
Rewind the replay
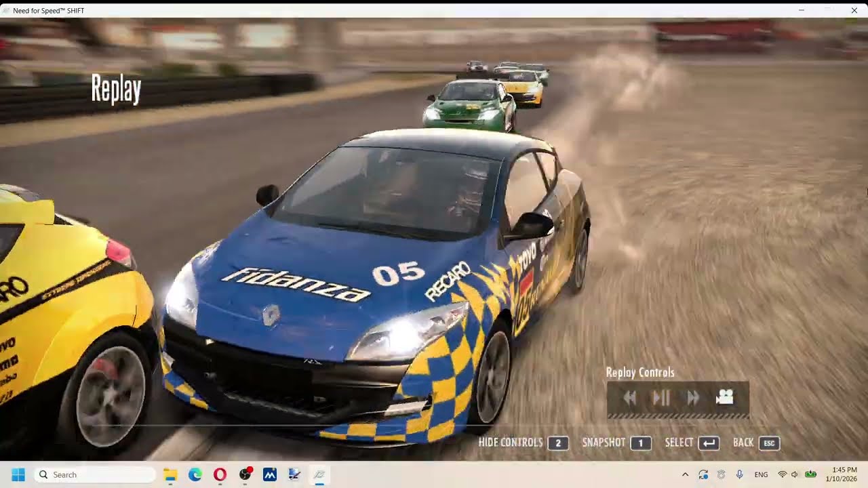630,398
